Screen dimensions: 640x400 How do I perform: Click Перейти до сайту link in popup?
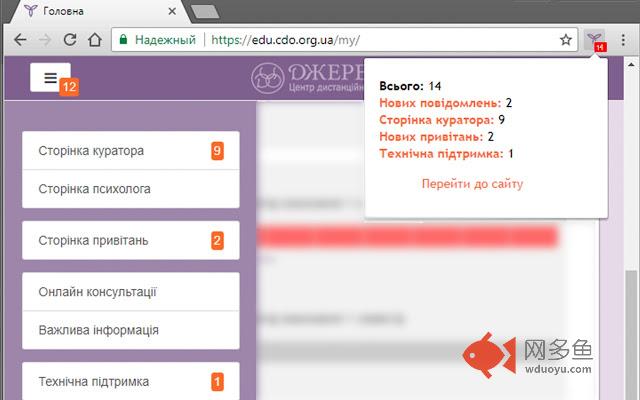(472, 184)
